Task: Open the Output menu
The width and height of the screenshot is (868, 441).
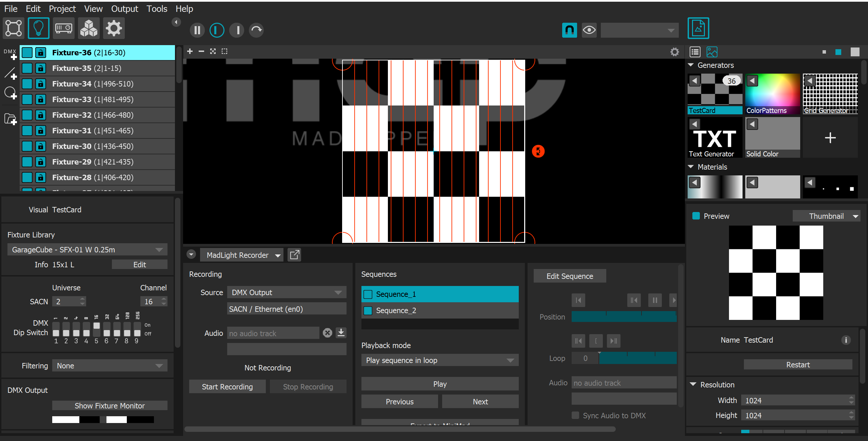Action: click(124, 9)
